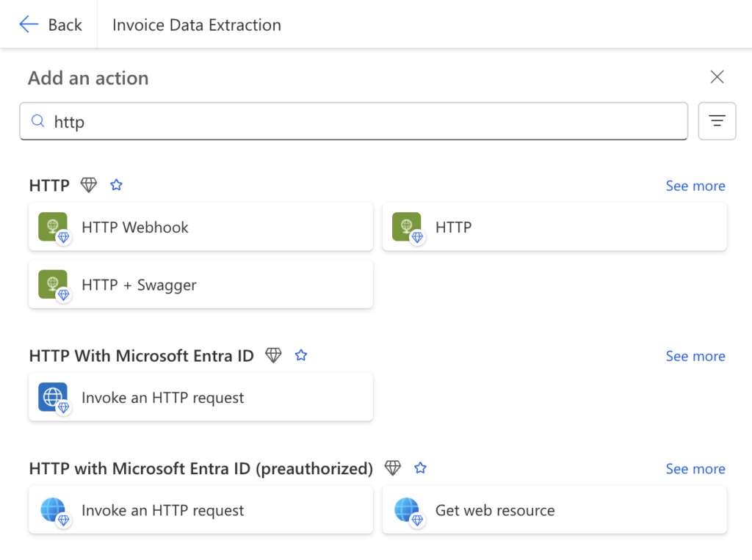Click premium diamond icon beside HTTP heading
This screenshot has height=560, width=752.
click(x=89, y=185)
